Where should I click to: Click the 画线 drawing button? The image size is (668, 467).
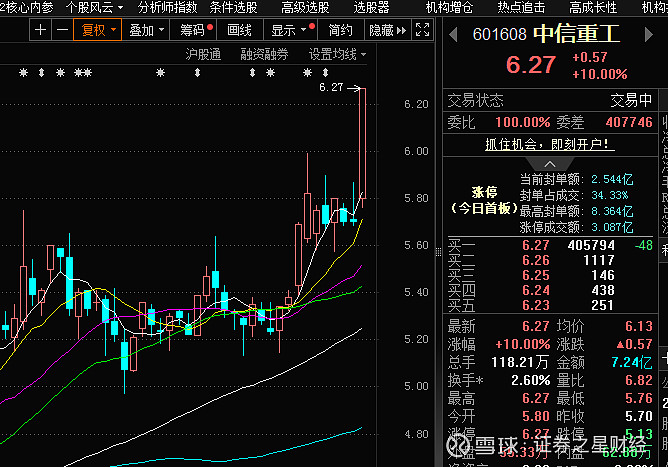click(x=240, y=30)
